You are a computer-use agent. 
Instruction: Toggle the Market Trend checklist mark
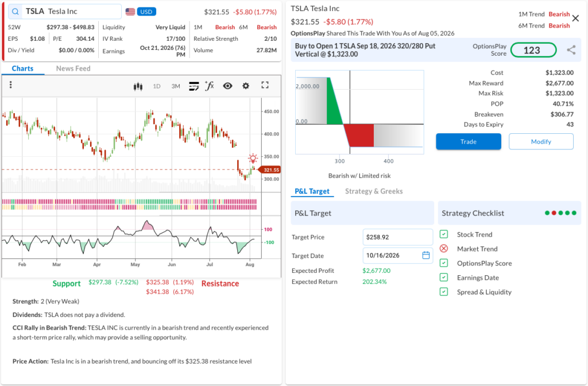point(444,249)
